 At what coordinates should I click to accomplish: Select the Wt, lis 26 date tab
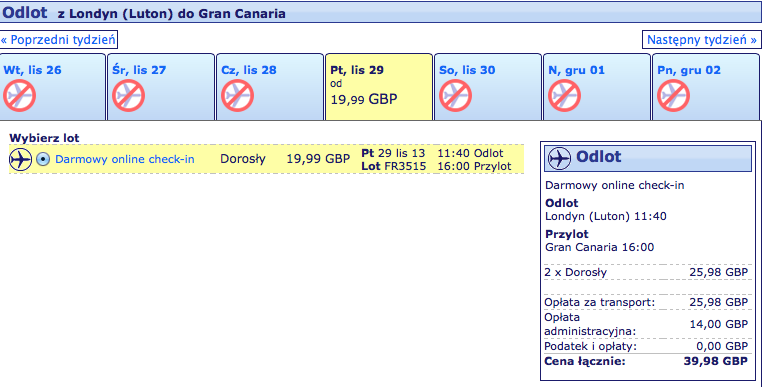[x=53, y=87]
